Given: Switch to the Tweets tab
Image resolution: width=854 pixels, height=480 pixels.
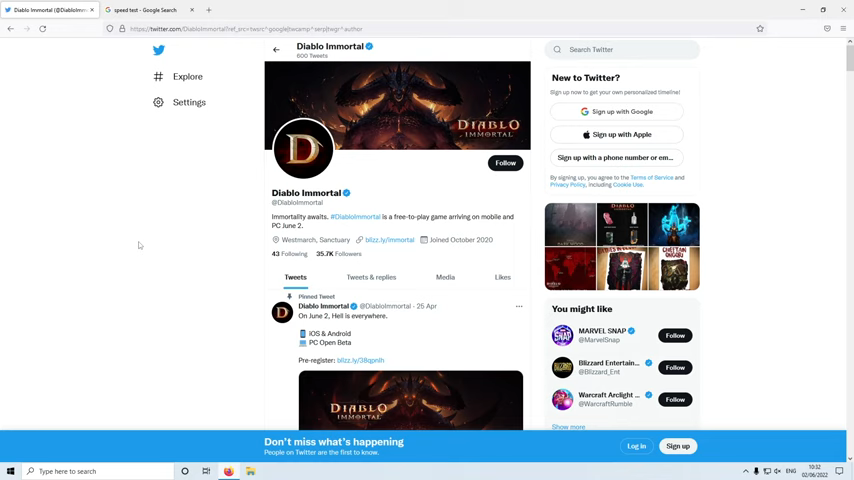Looking at the screenshot, I should point(296,277).
